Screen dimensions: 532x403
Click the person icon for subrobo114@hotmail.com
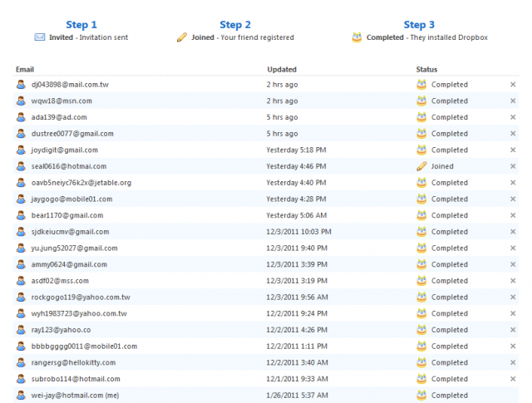(21, 379)
